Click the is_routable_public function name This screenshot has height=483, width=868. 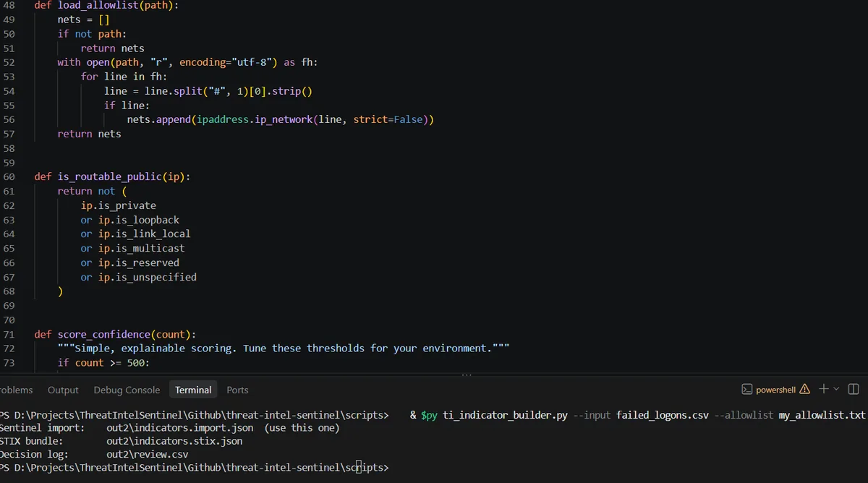point(109,177)
